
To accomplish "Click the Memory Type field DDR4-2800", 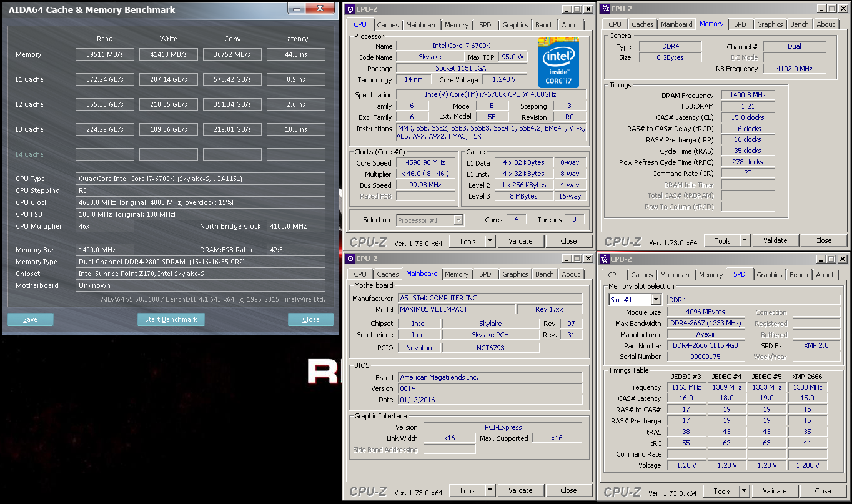I will 201,262.
